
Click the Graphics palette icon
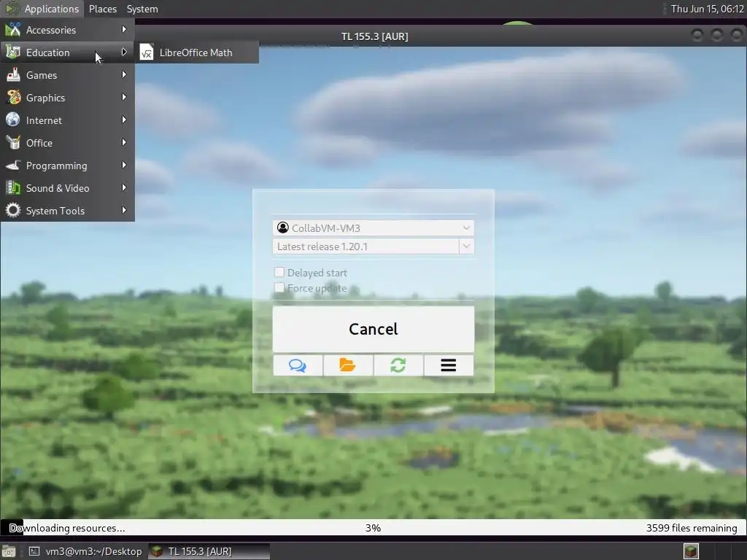click(13, 97)
